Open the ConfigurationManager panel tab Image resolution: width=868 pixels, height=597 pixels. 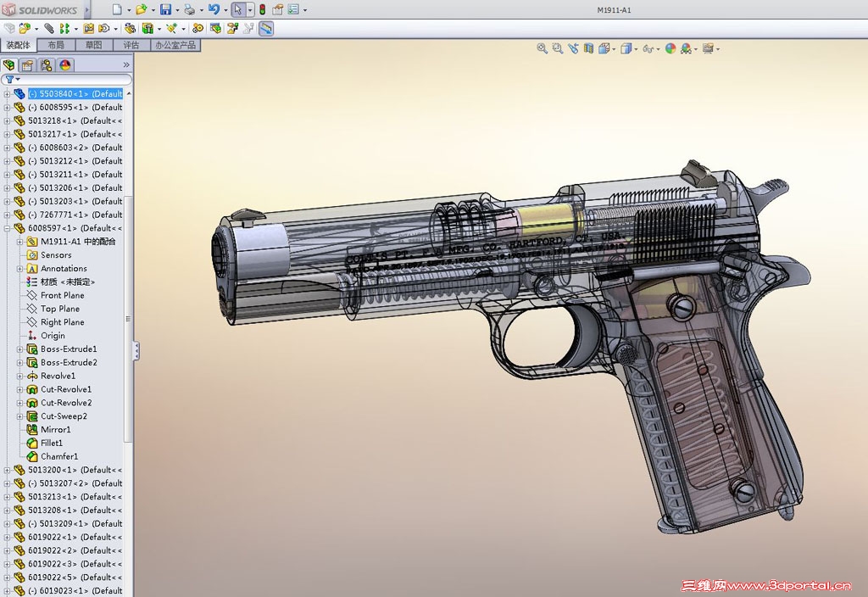(x=47, y=64)
